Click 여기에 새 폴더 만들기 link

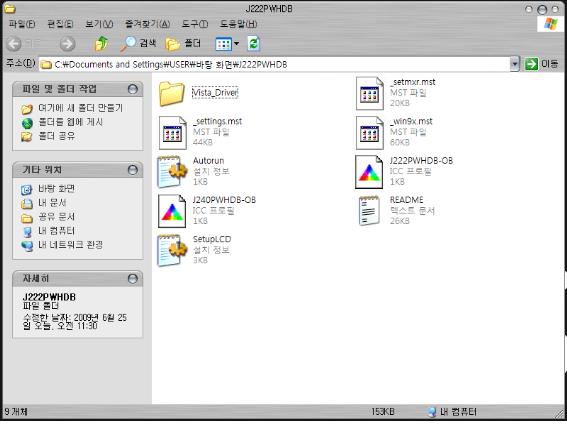tap(81, 108)
